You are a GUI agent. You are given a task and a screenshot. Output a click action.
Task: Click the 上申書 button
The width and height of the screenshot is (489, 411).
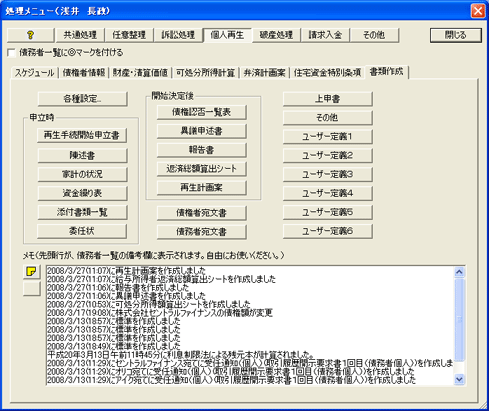pyautogui.click(x=328, y=99)
